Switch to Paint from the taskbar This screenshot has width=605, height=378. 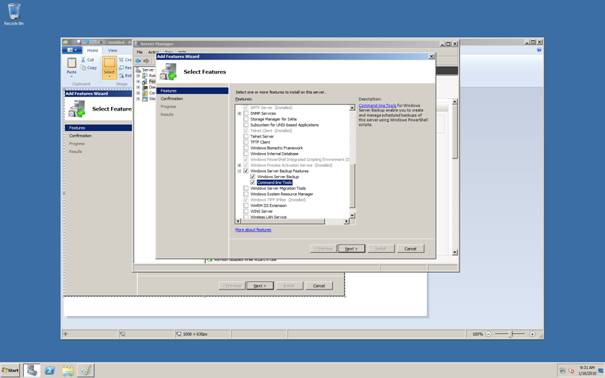coord(86,371)
